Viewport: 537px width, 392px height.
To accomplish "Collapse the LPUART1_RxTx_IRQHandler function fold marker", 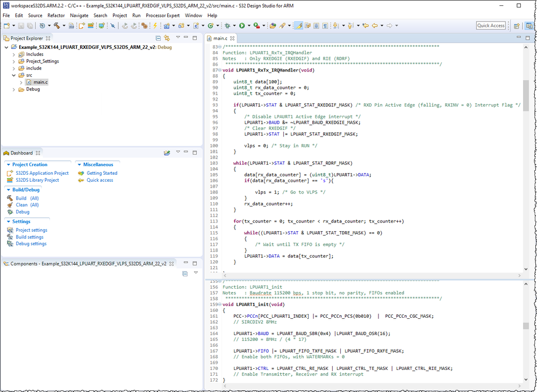I will [x=219, y=70].
